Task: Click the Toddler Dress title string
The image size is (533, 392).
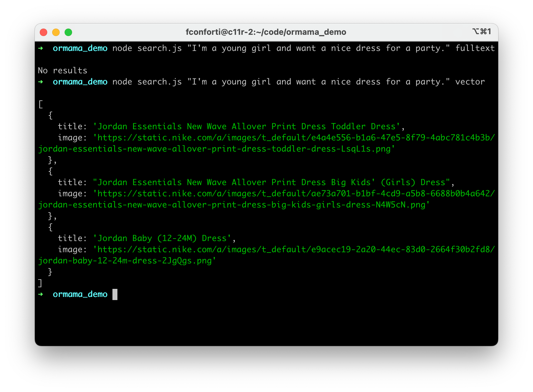Action: [x=247, y=126]
